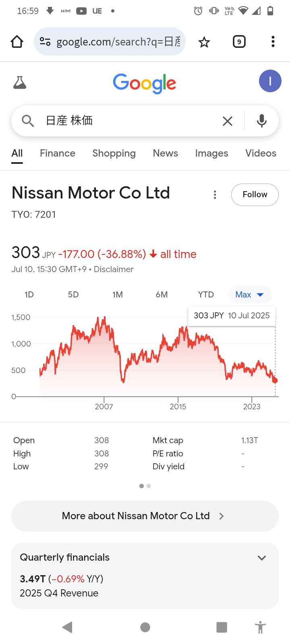This screenshot has height=644, width=290.
Task: Open More about Nissan Motor Co Ltd
Action: [x=145, y=516]
